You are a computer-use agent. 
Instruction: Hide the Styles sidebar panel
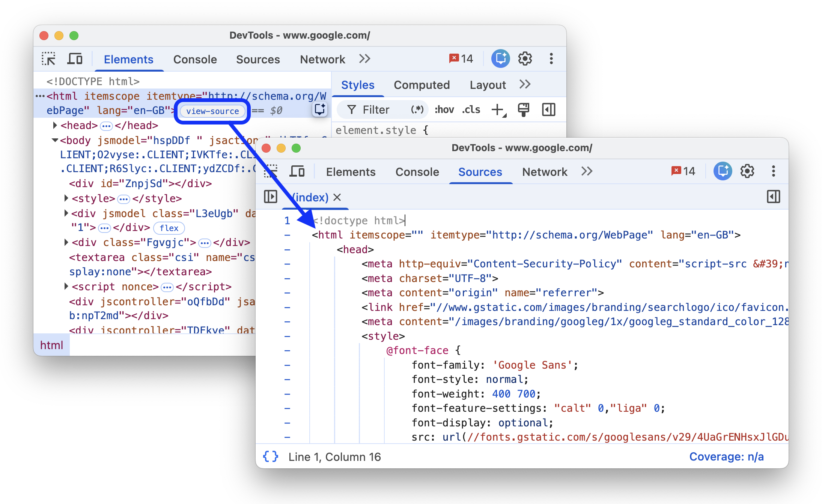548,109
